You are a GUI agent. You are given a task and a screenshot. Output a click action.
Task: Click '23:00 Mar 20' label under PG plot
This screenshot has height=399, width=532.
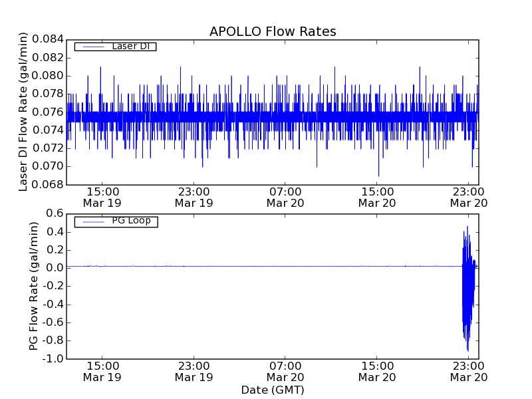[469, 372]
